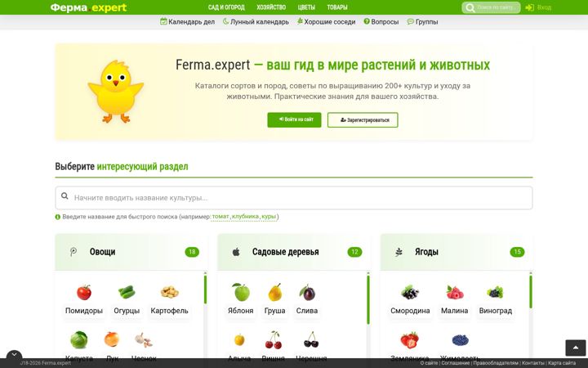Collapse the footer with chevron button
588x368 pixels.
coord(14,355)
